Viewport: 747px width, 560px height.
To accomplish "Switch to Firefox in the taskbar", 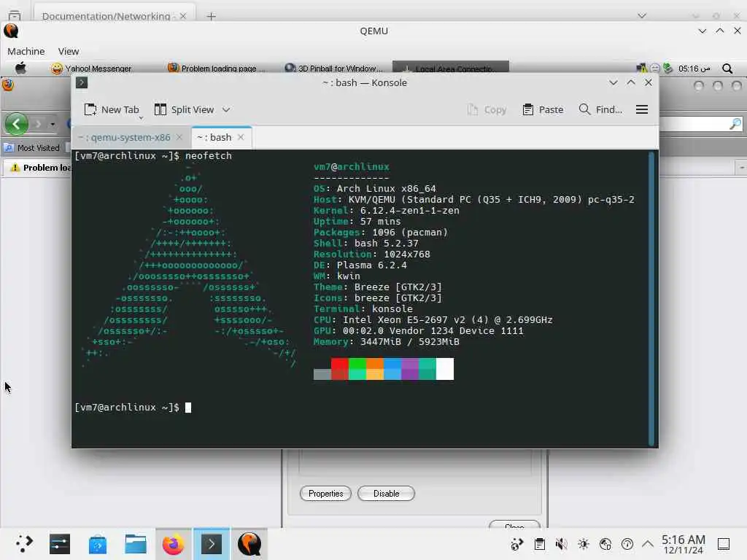I will click(174, 544).
